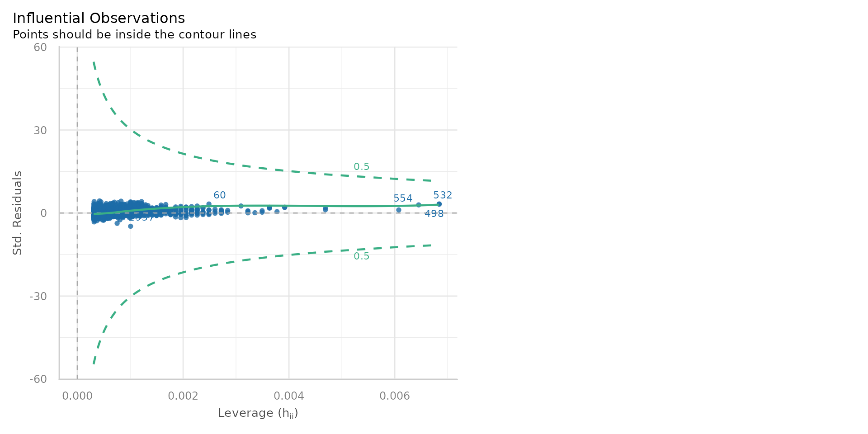Click the x-axis tick label 0.002
The image size is (868, 434).
click(x=183, y=396)
